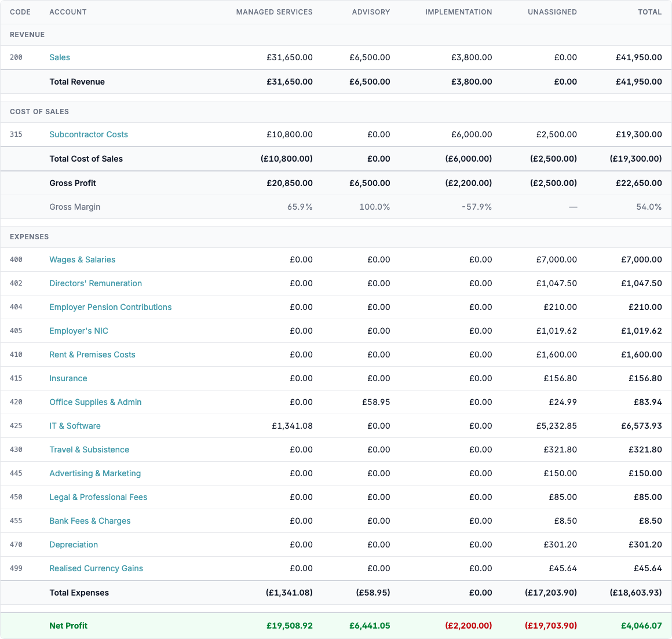Open Travel & Subsistence account link
The width and height of the screenshot is (672, 639).
pyautogui.click(x=89, y=450)
